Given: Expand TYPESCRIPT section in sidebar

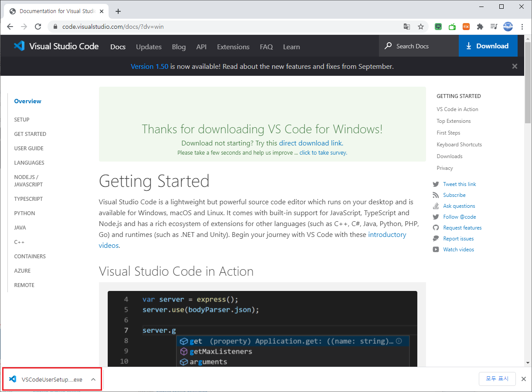Looking at the screenshot, I should pos(28,199).
